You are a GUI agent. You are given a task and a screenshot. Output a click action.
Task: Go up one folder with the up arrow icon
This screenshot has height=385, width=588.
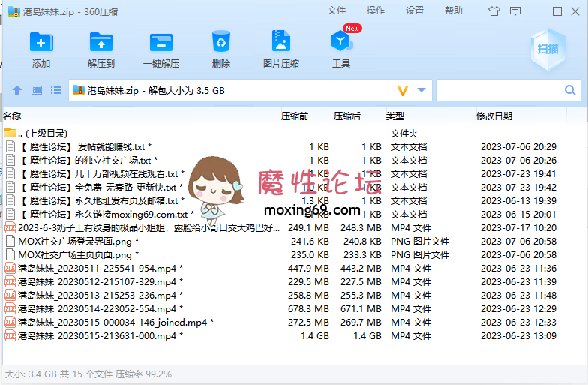pyautogui.click(x=17, y=90)
